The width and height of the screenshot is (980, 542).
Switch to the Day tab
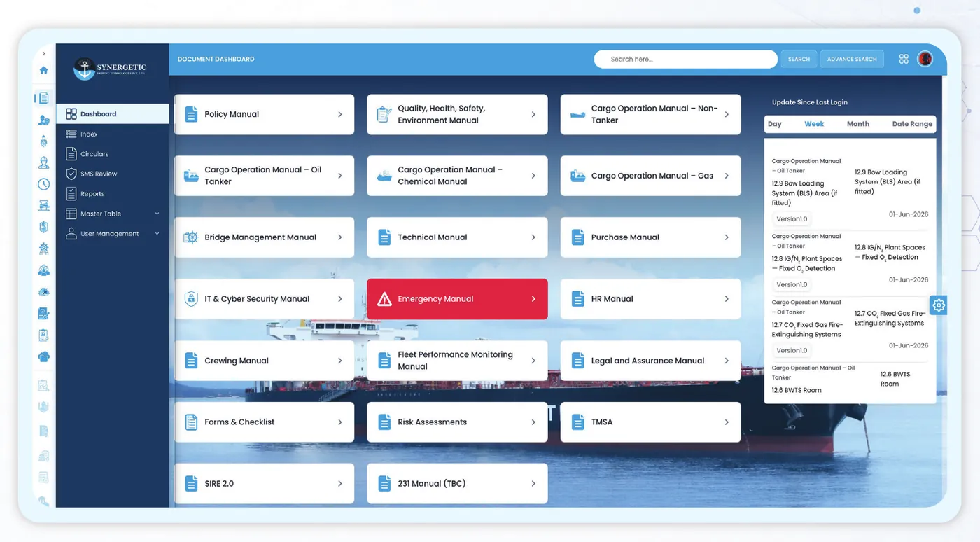[x=774, y=124]
